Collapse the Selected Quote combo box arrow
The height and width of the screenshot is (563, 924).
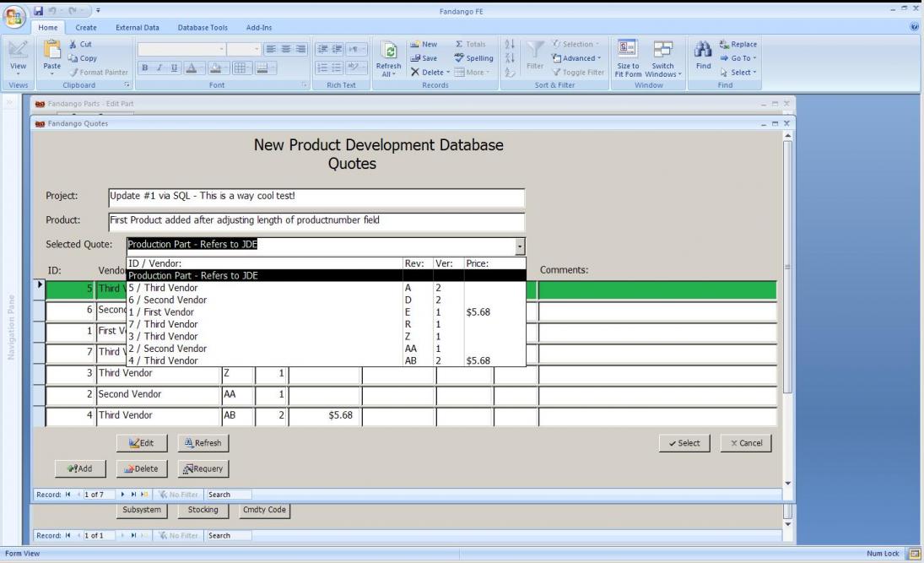520,246
